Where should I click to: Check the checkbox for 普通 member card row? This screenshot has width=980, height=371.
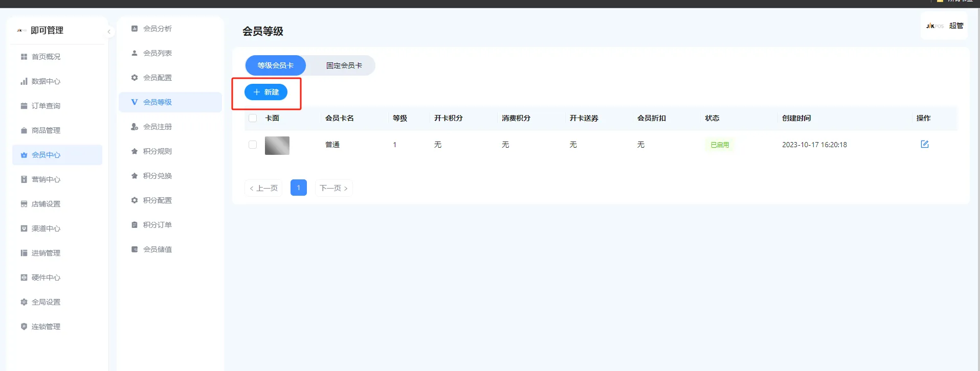tap(253, 145)
